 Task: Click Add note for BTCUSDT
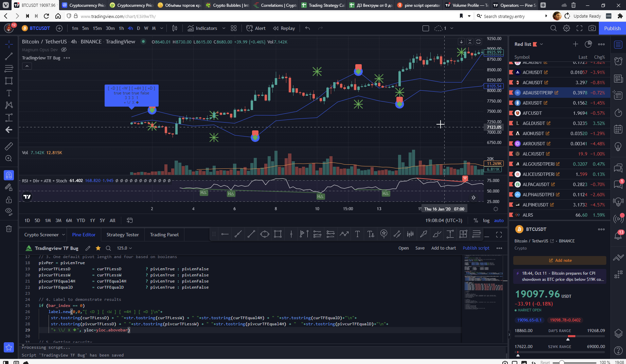tap(560, 260)
